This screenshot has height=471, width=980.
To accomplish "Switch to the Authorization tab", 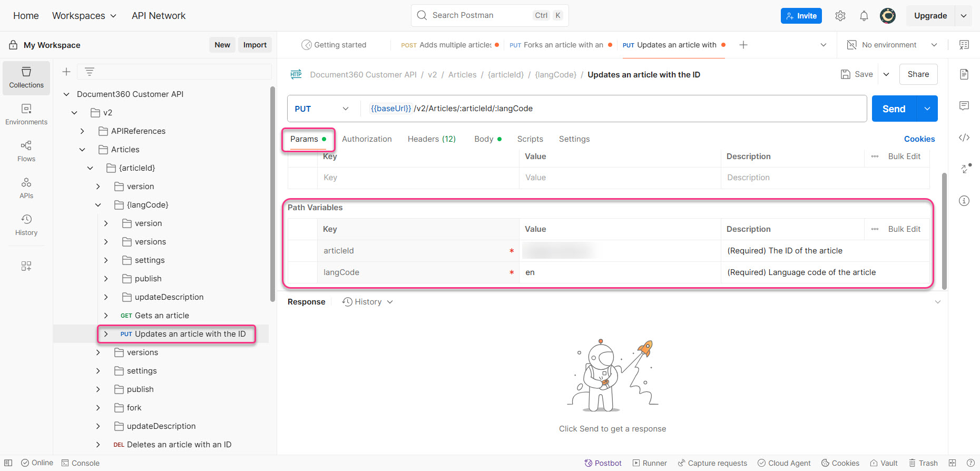I will (x=367, y=139).
